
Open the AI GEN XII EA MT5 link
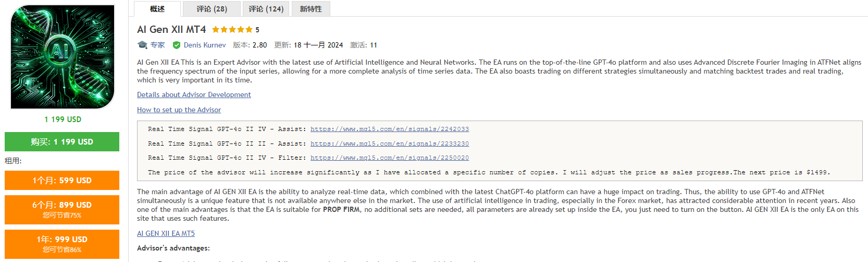166,233
